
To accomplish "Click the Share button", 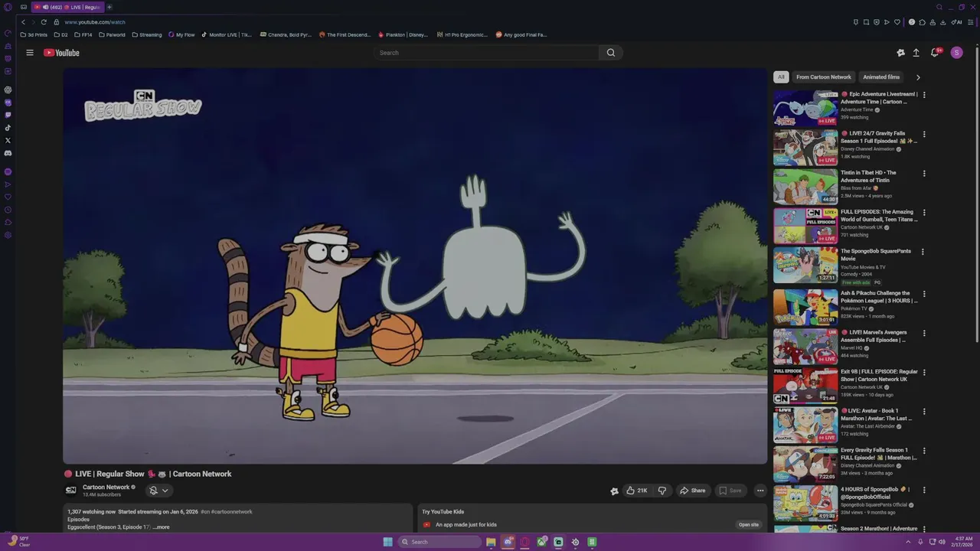I will click(693, 491).
